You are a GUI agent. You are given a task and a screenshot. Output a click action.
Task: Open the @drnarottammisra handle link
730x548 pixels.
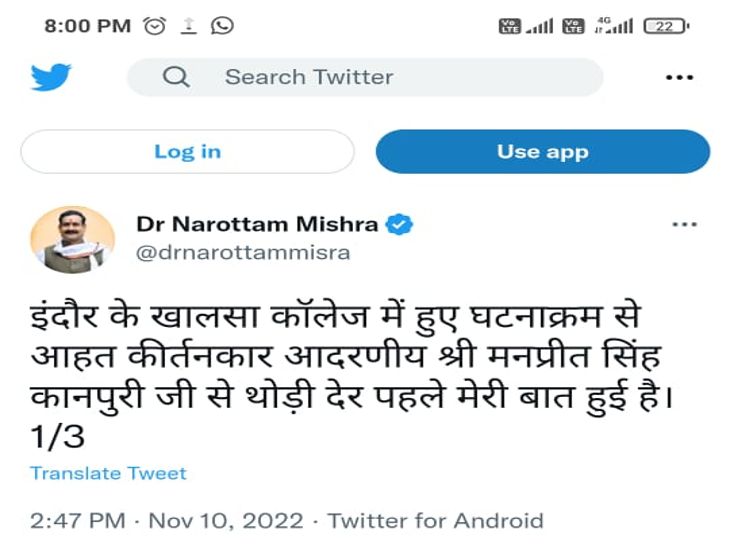coord(243,252)
